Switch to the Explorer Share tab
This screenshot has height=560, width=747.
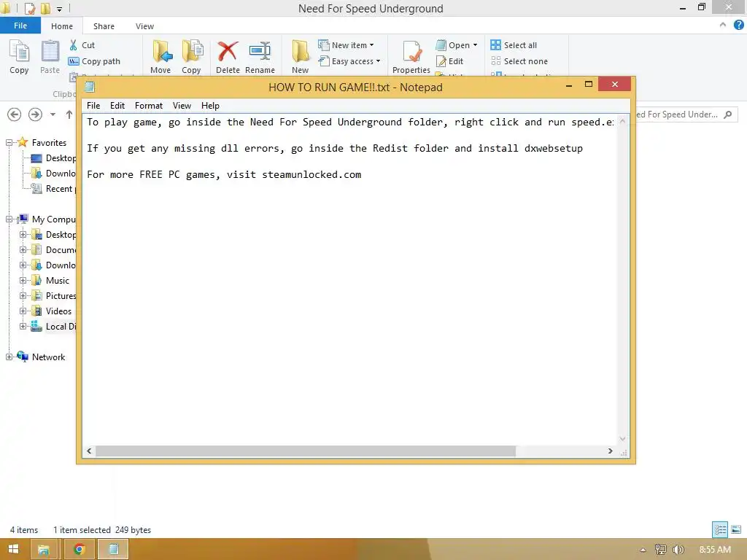click(x=104, y=26)
